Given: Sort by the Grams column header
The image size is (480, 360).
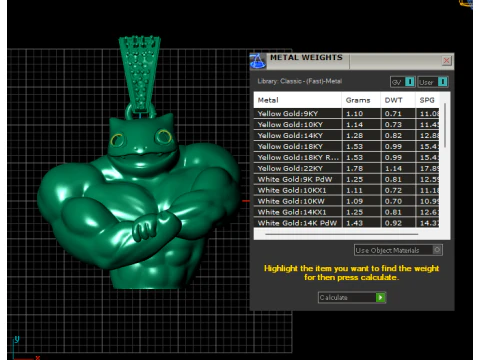Looking at the screenshot, I should 361,100.
